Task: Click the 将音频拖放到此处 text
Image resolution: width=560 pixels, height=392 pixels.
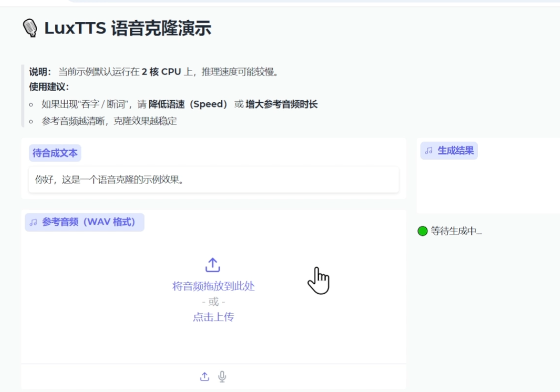Action: [213, 286]
